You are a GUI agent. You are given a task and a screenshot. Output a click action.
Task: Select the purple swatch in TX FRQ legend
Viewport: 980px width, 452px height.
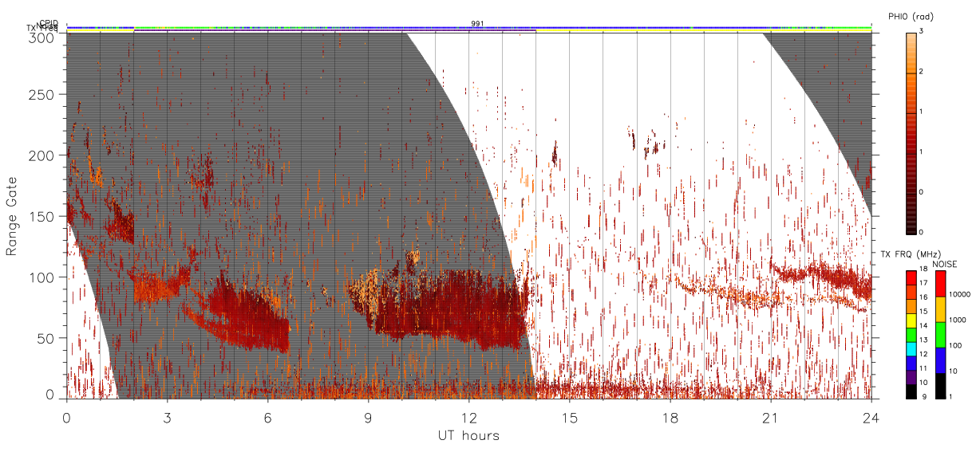pyautogui.click(x=911, y=377)
